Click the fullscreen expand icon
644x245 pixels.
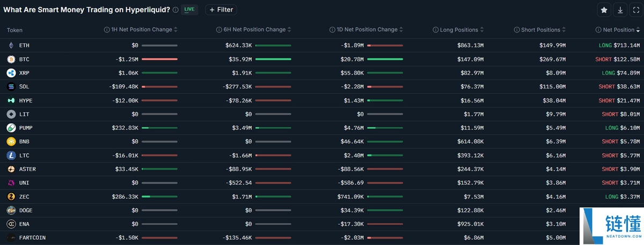635,10
